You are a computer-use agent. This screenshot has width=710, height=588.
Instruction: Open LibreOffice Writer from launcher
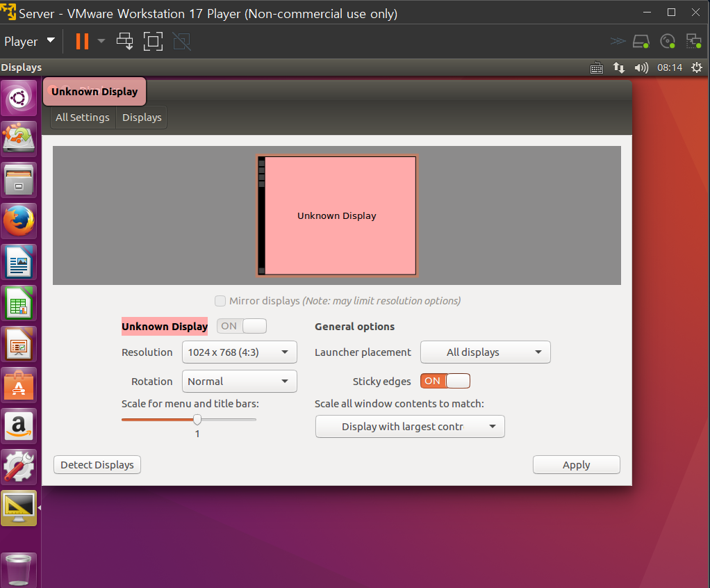click(x=19, y=262)
